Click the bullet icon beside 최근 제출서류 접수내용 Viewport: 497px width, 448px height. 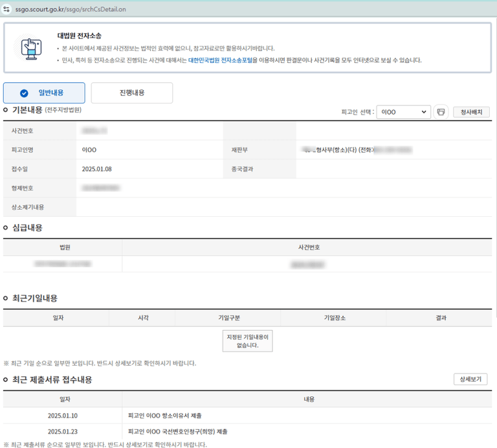pos(6,379)
